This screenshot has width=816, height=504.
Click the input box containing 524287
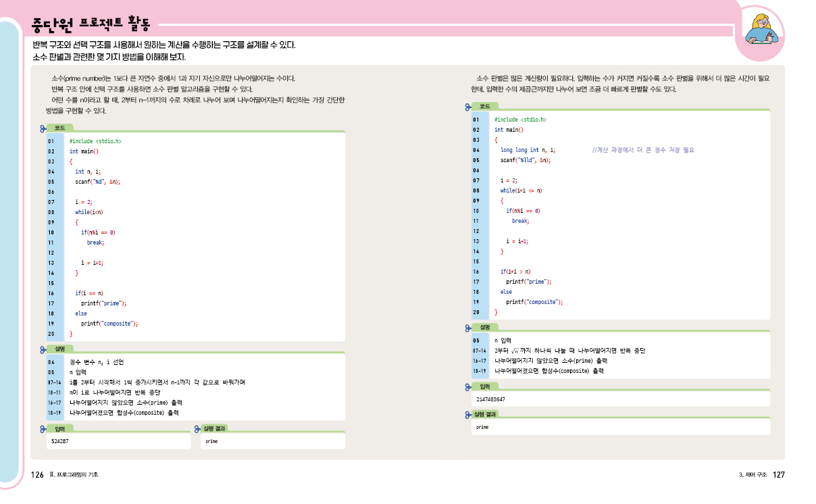[x=119, y=440]
